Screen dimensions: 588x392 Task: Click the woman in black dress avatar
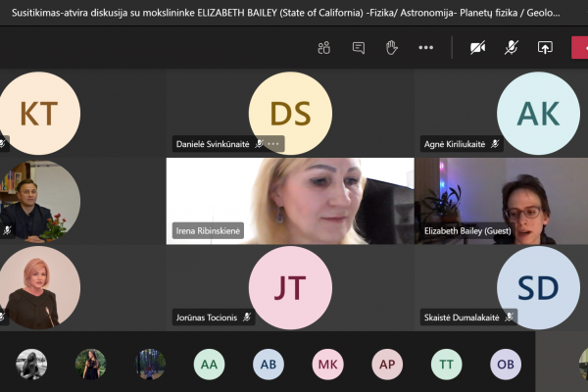tap(91, 365)
